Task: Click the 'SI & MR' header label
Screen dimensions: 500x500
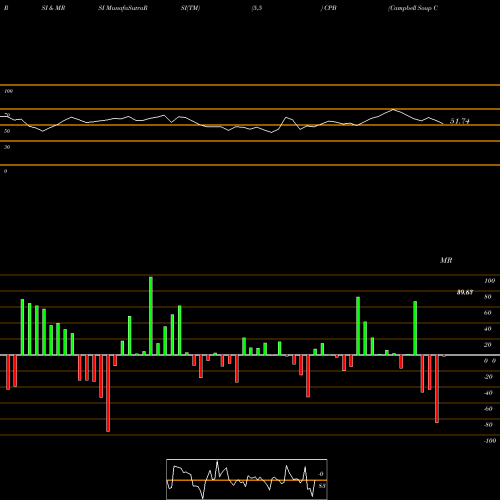Action: (53, 8)
